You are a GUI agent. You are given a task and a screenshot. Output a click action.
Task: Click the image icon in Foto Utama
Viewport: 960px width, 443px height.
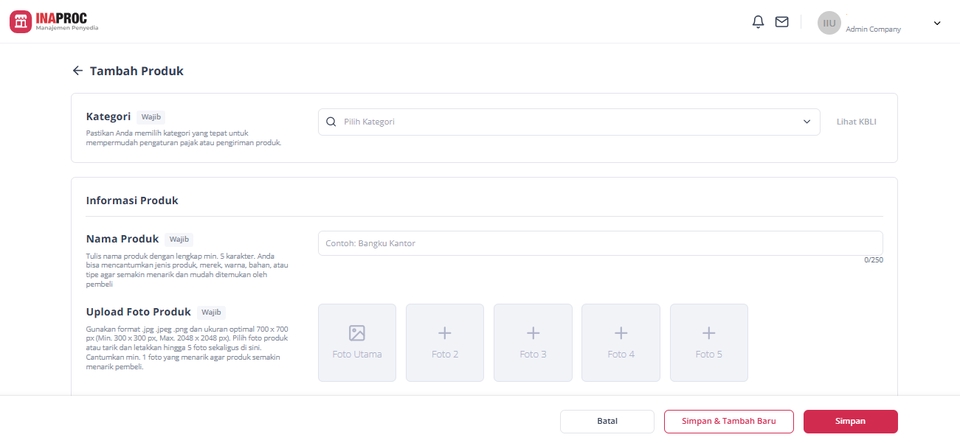point(357,333)
